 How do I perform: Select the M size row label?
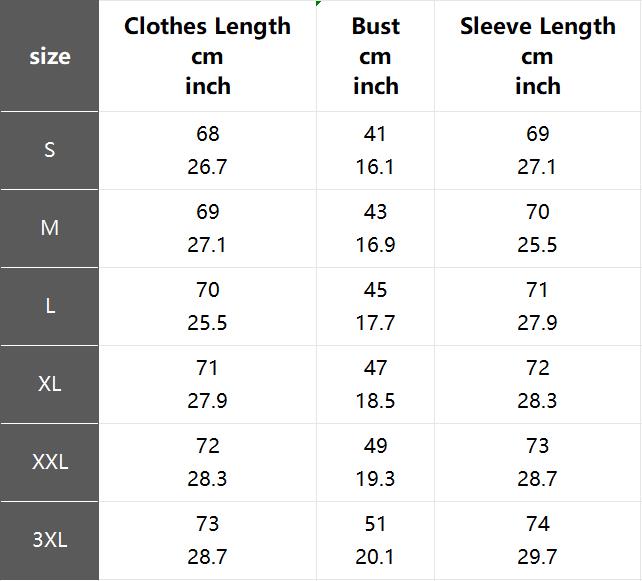(49, 228)
